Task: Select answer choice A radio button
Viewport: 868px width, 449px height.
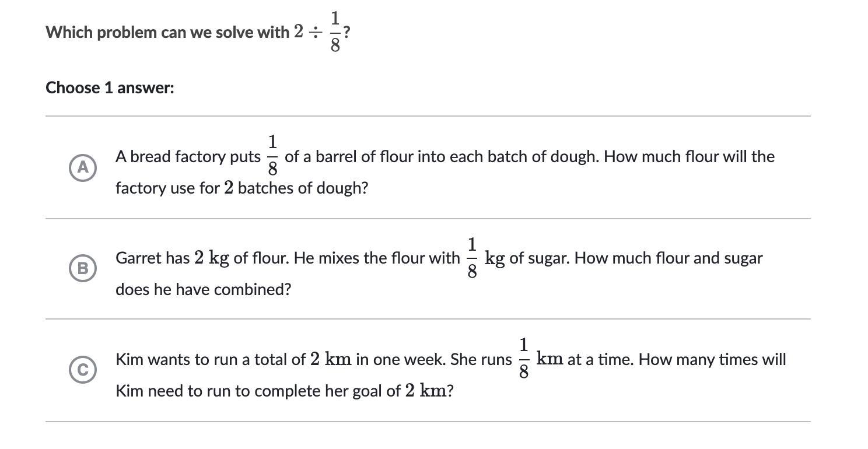Action: point(83,168)
